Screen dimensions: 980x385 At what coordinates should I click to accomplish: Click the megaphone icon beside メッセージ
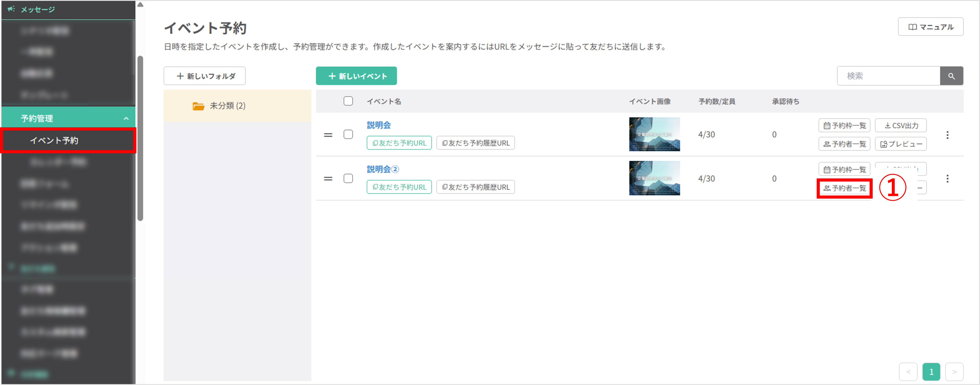(x=11, y=9)
